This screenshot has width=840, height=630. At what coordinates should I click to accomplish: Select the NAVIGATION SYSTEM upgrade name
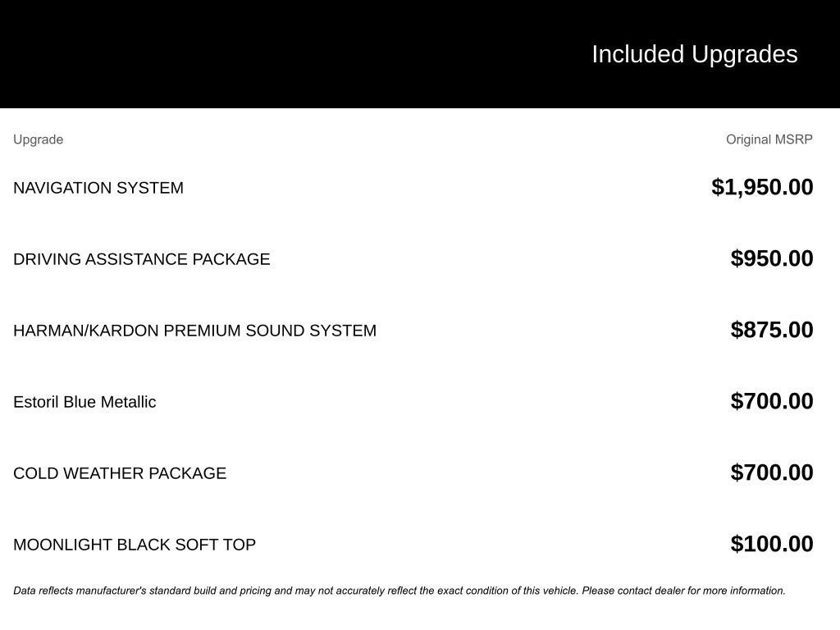click(x=98, y=188)
